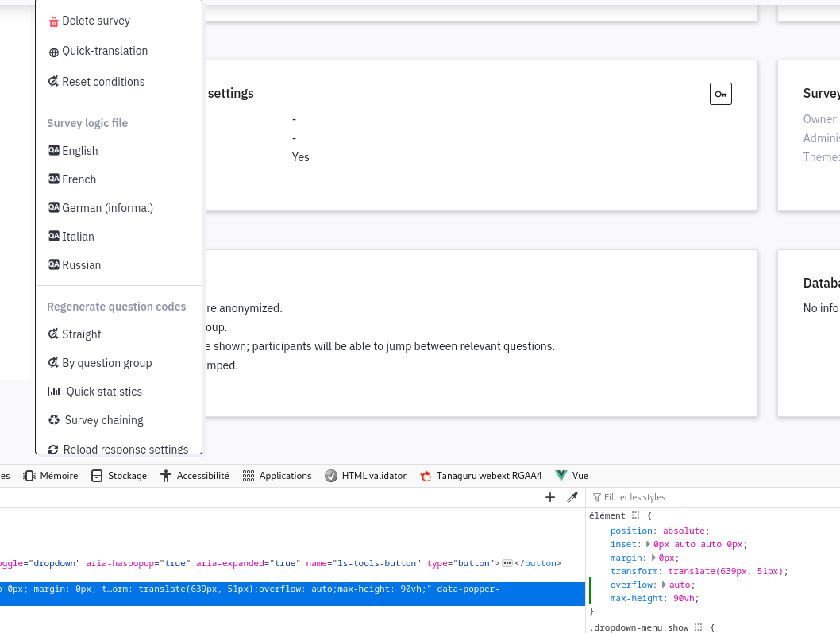Click the key icon in the settings card

[x=720, y=94]
